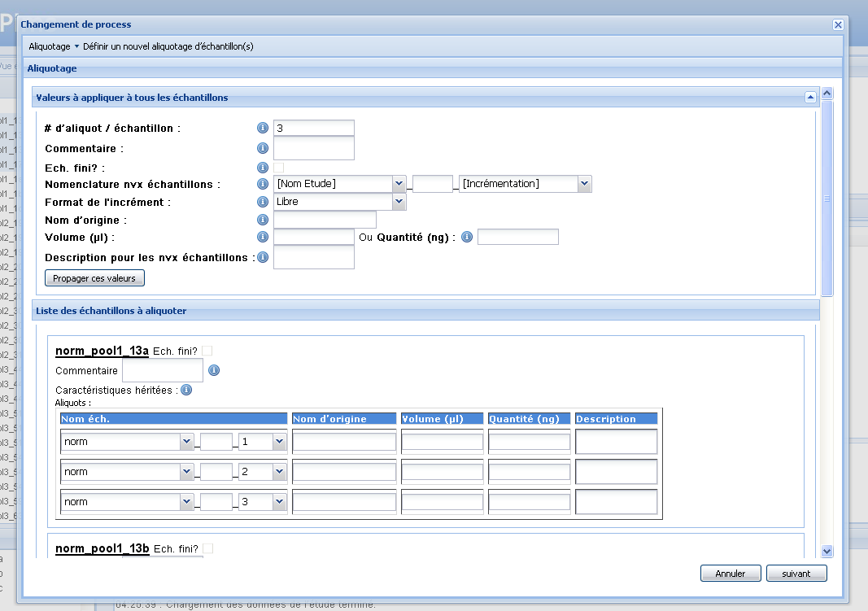This screenshot has height=611, width=868.
Task: Focus top Quantité (ng) field
Action: (x=518, y=237)
